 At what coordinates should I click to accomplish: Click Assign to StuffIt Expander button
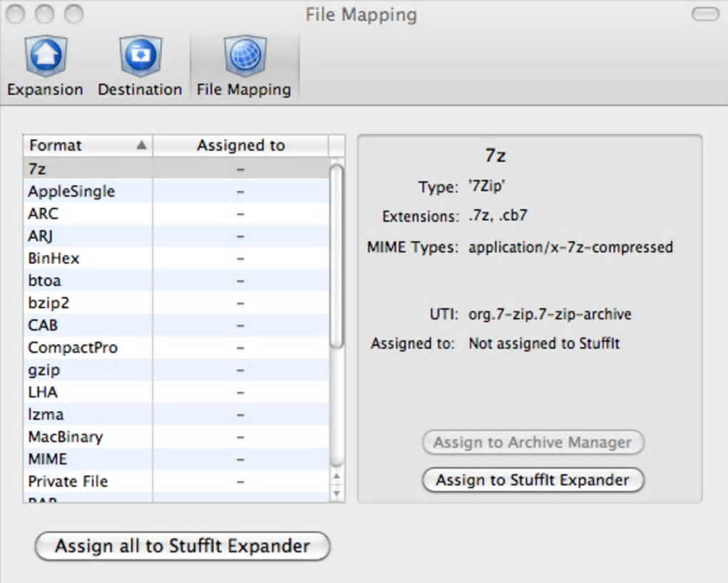pyautogui.click(x=533, y=480)
